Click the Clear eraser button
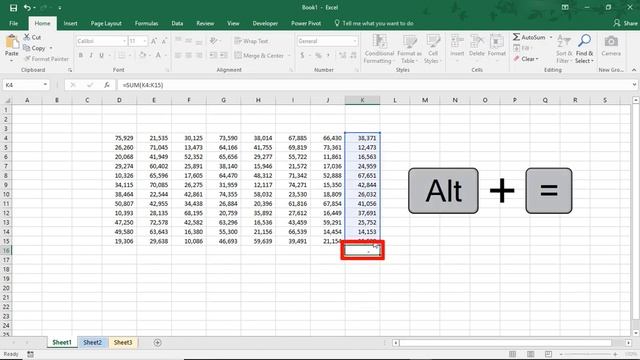Image resolution: width=640 pixels, height=360 pixels. tap(526, 59)
